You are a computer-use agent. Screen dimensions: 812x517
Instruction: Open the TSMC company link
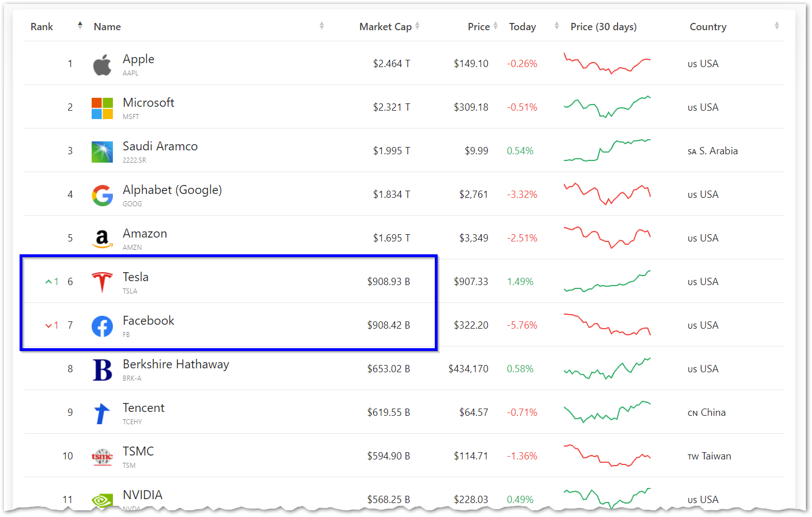(x=138, y=452)
